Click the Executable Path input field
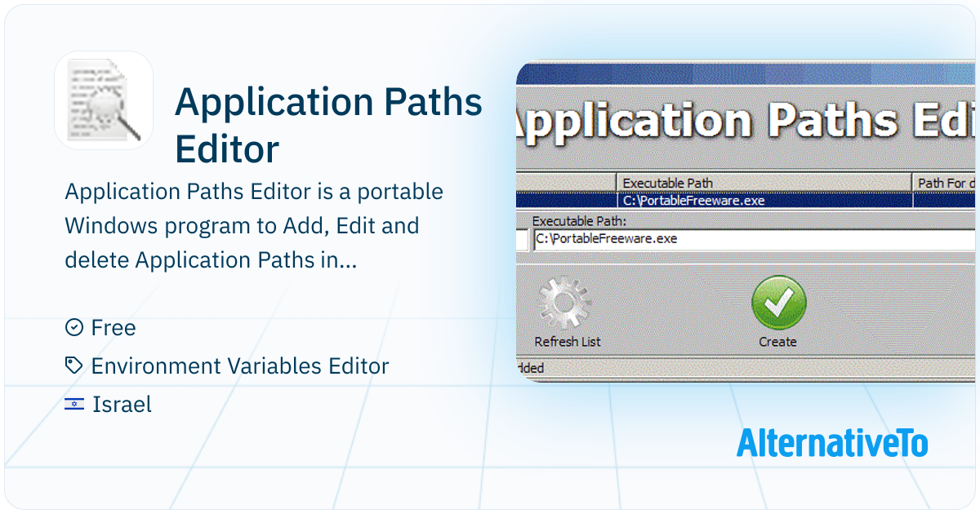The height and width of the screenshot is (514, 980). 755,240
